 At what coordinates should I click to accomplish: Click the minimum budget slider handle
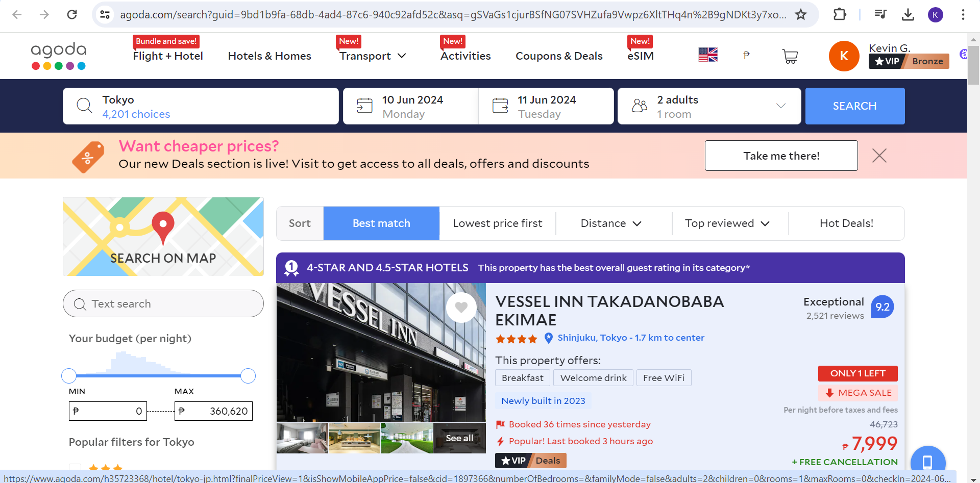69,376
